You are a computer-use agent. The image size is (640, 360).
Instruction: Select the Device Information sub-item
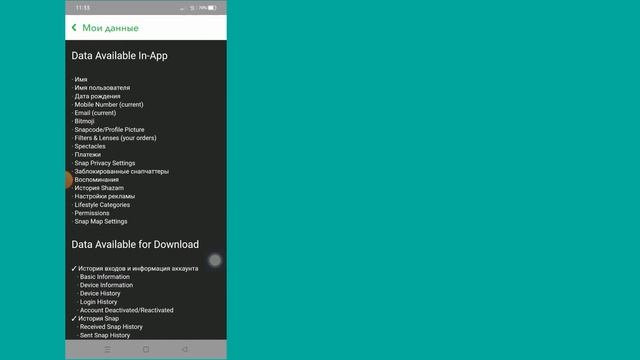point(106,285)
